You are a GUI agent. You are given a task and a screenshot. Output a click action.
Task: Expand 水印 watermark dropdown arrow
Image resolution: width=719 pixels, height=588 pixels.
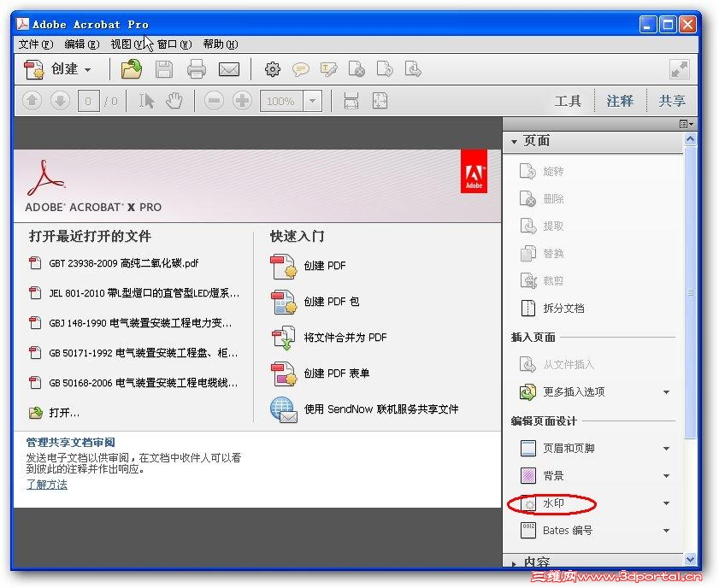coord(666,503)
